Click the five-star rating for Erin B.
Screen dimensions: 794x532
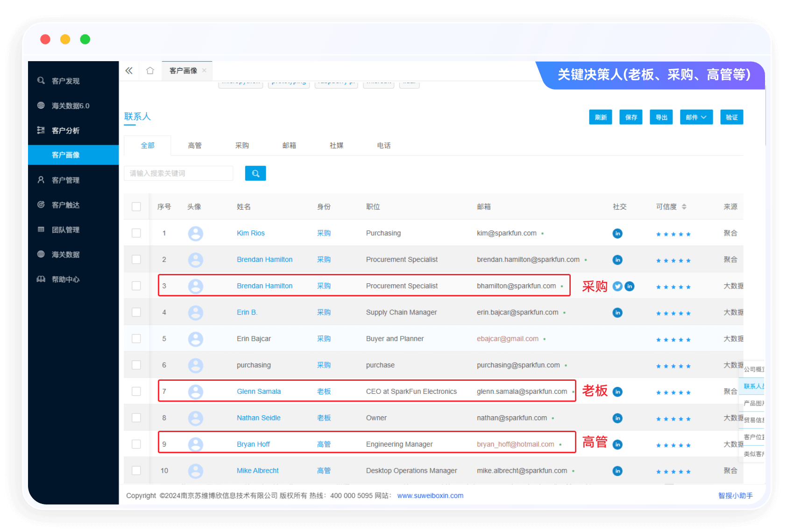(x=673, y=313)
